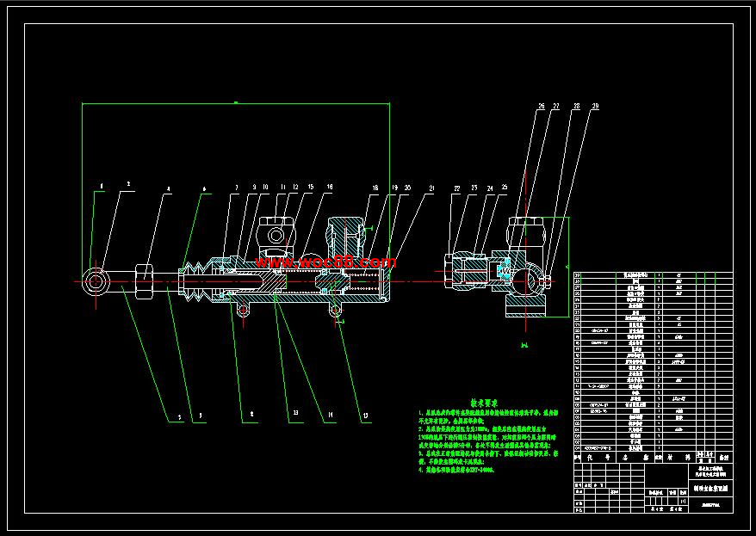Select part callout number 1

pos(102,186)
